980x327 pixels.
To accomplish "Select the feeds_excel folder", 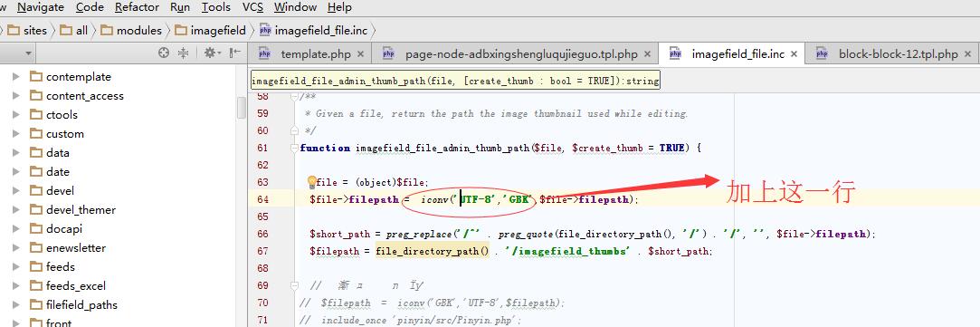I will 76,285.
